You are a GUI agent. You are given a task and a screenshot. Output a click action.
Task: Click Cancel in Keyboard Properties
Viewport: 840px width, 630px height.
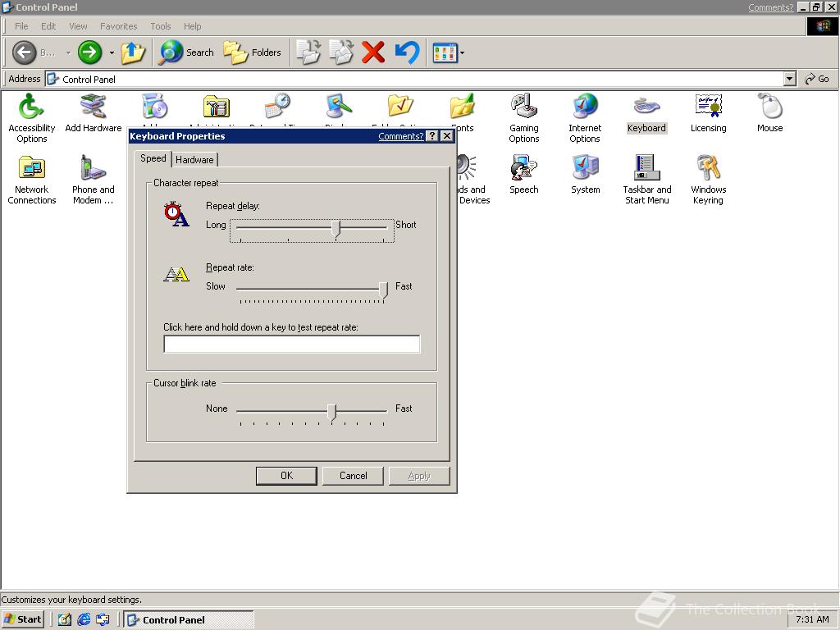pos(353,476)
